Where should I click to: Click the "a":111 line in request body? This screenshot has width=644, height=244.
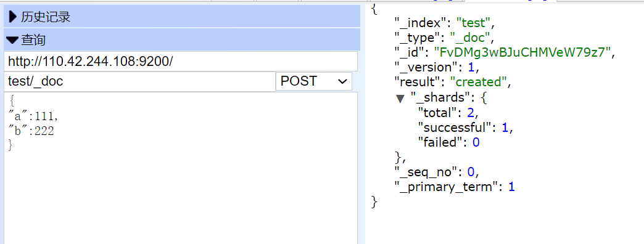coord(33,116)
